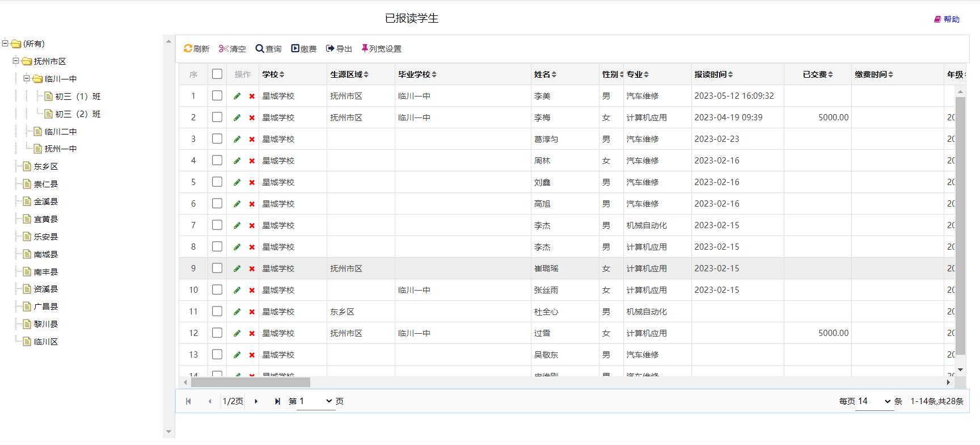The image size is (980, 445).
Task: Delete row 3 葛淳匀 with red X
Action: (x=252, y=140)
